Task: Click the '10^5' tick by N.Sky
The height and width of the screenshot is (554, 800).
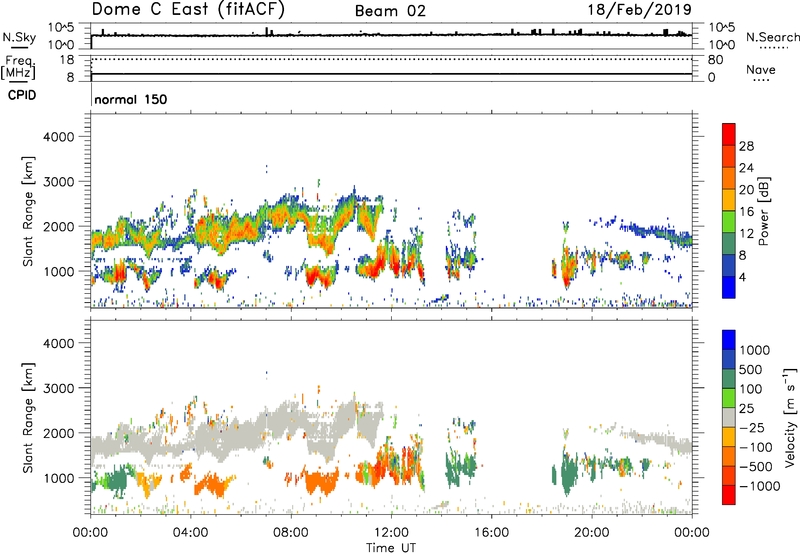Action: (x=61, y=28)
